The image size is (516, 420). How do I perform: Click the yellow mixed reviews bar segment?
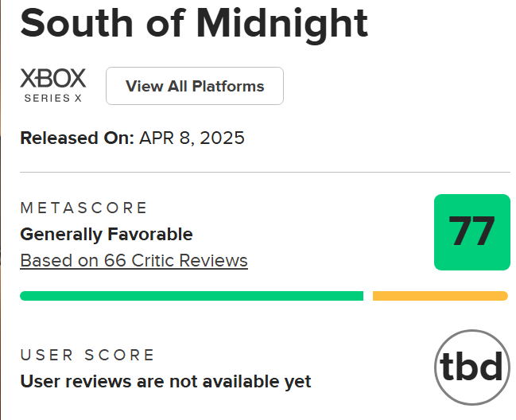(440, 296)
